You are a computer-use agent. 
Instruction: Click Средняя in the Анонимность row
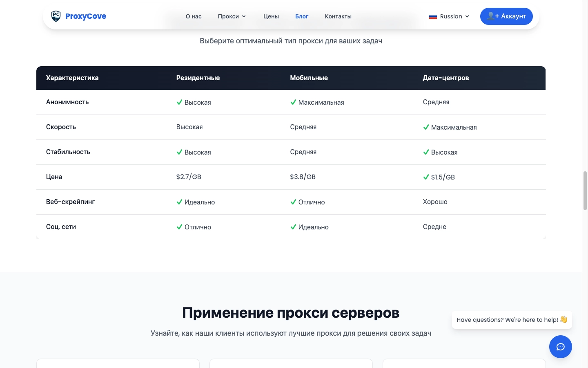tap(436, 102)
